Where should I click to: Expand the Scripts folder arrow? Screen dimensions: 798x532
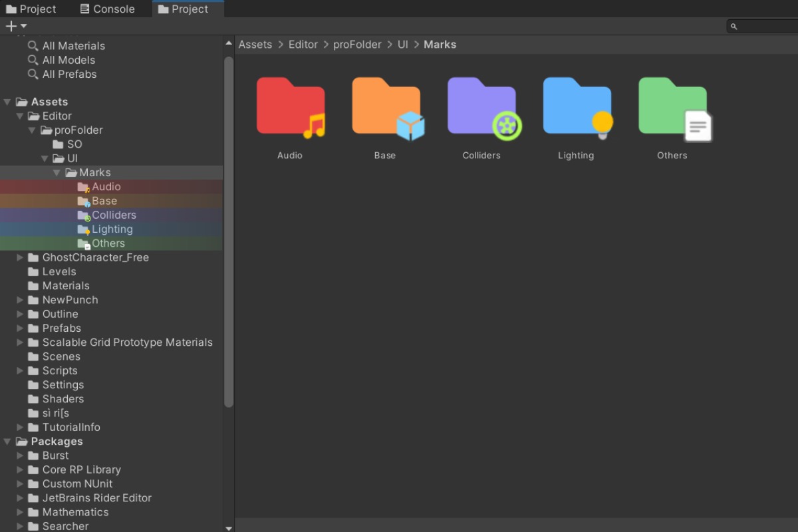20,371
